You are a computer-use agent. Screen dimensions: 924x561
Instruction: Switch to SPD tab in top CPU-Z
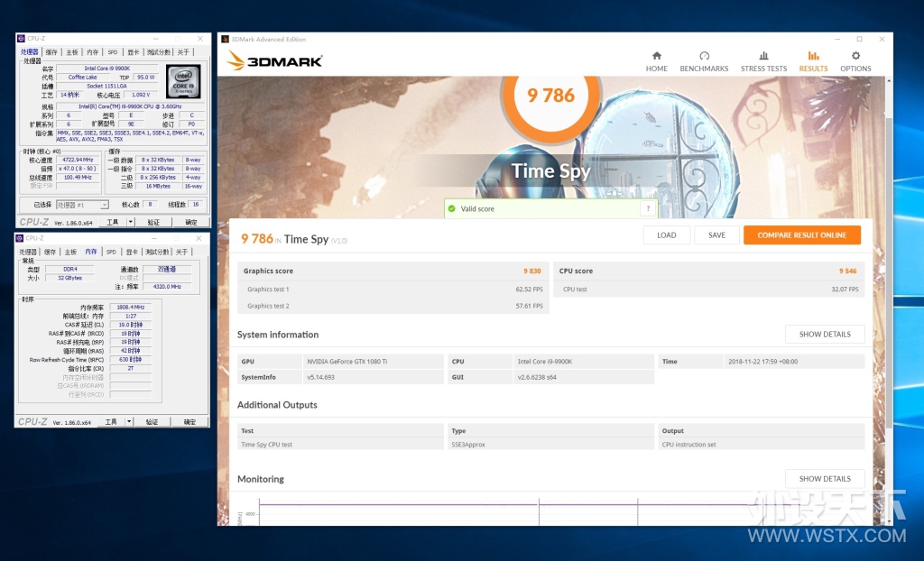point(113,52)
